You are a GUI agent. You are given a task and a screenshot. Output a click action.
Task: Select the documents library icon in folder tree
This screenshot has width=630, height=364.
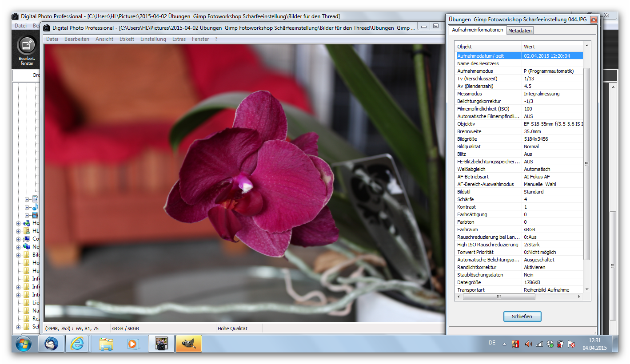(x=35, y=199)
